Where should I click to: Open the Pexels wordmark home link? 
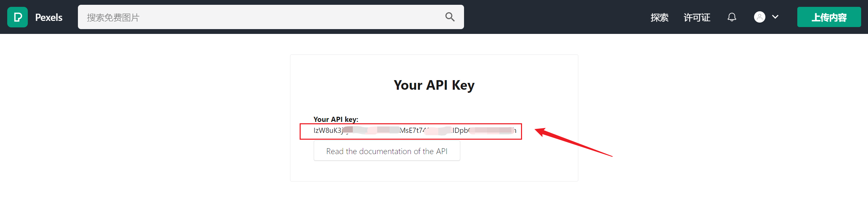49,17
